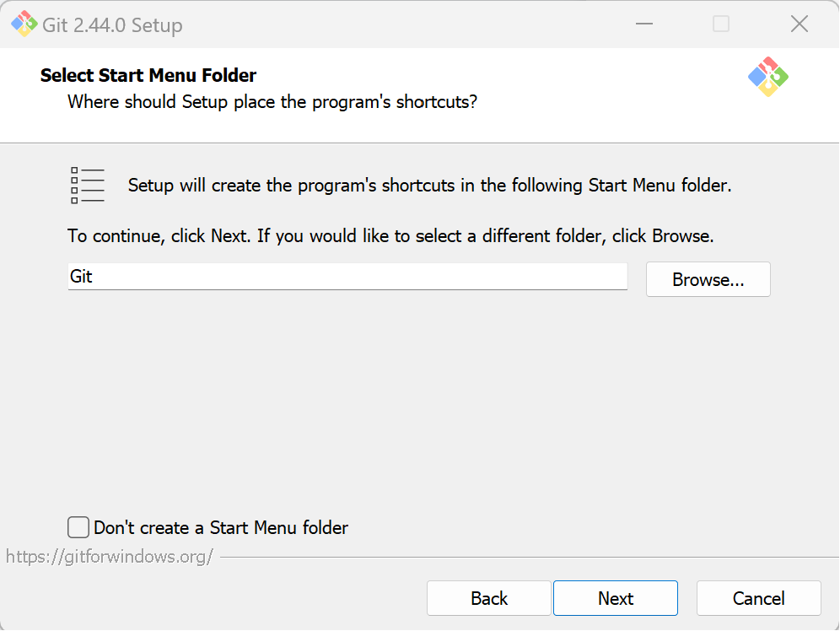Click the "Setup will create the program's shortcuts" sentence

pos(429,186)
